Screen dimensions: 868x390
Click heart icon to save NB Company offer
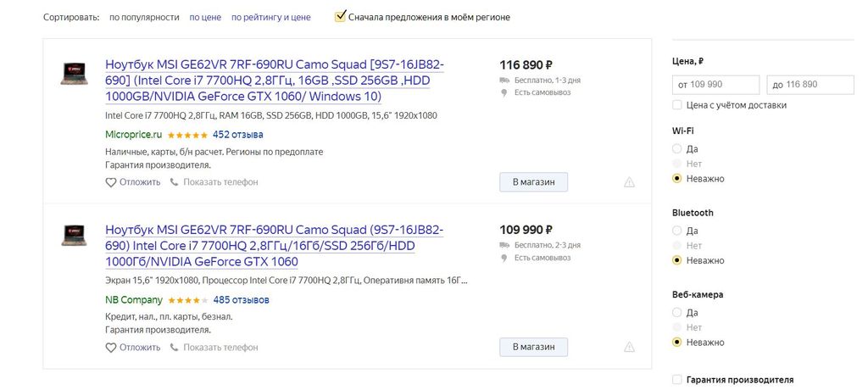(110, 348)
